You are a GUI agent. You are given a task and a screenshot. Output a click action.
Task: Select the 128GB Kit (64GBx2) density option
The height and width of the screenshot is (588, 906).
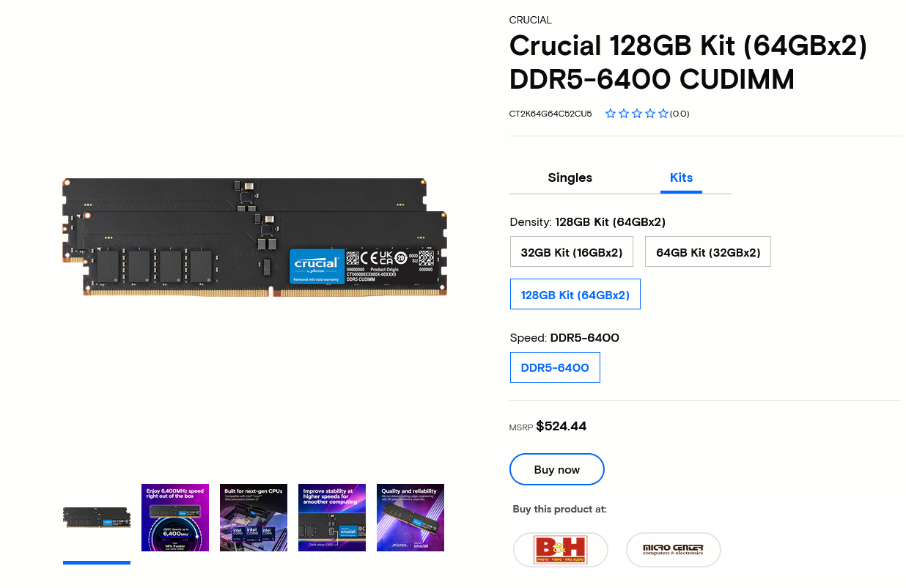pyautogui.click(x=575, y=295)
